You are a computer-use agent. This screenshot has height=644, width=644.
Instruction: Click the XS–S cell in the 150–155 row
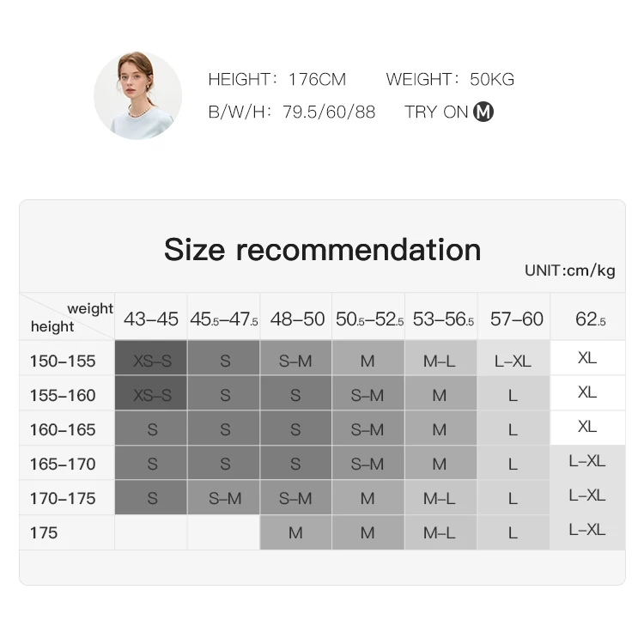pyautogui.click(x=152, y=361)
